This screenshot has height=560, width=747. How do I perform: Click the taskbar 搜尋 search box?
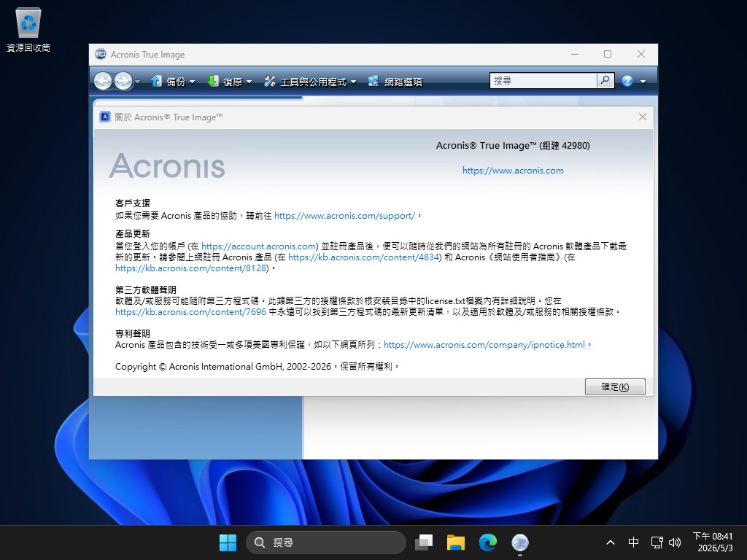point(326,542)
